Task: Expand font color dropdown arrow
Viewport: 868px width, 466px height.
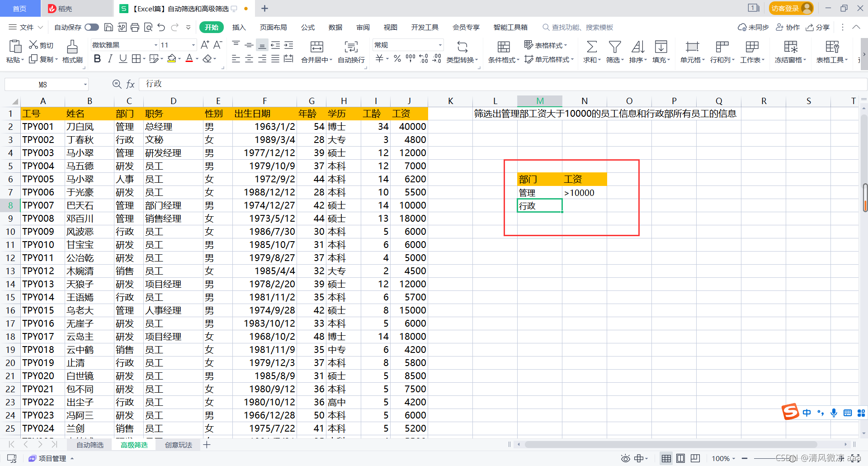Action: (x=198, y=59)
